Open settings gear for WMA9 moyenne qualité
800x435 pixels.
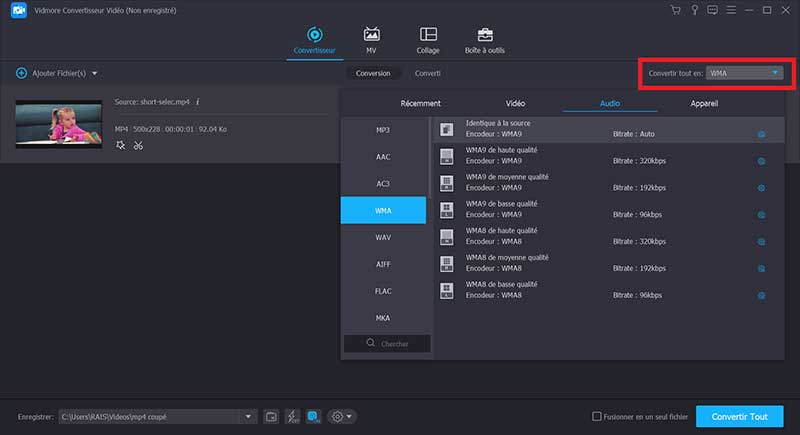tap(761, 188)
